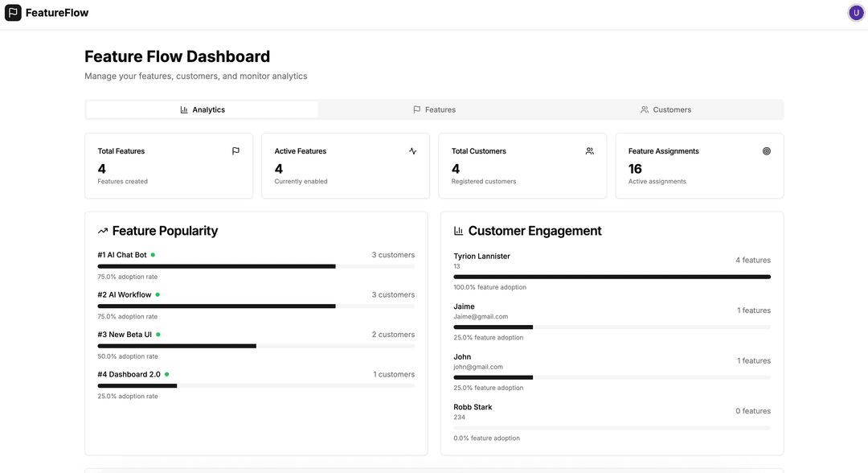Switch to the Customers tab
Screen dimensions: 868x473
tap(666, 109)
